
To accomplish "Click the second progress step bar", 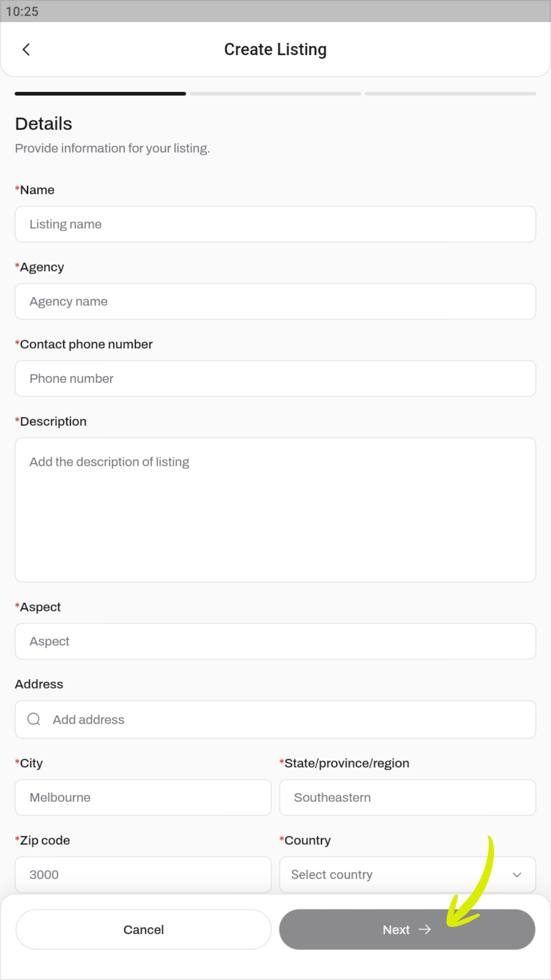I will tap(275, 94).
